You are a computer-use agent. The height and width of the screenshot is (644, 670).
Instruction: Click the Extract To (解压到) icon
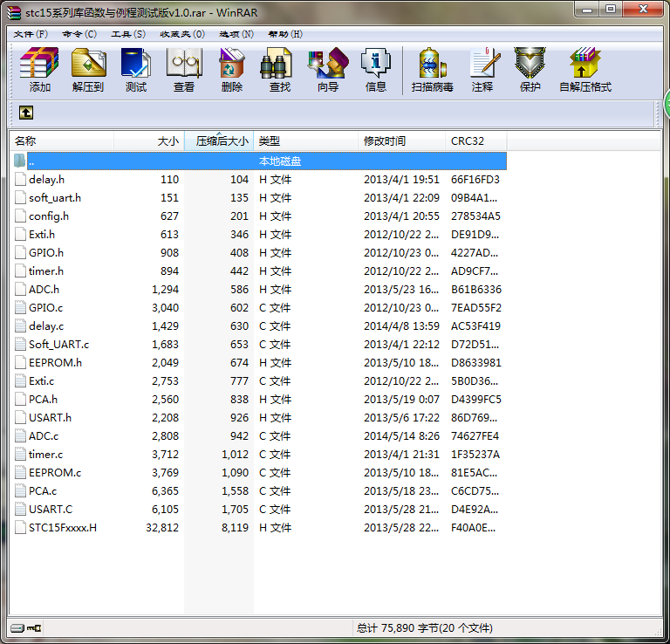[x=88, y=70]
